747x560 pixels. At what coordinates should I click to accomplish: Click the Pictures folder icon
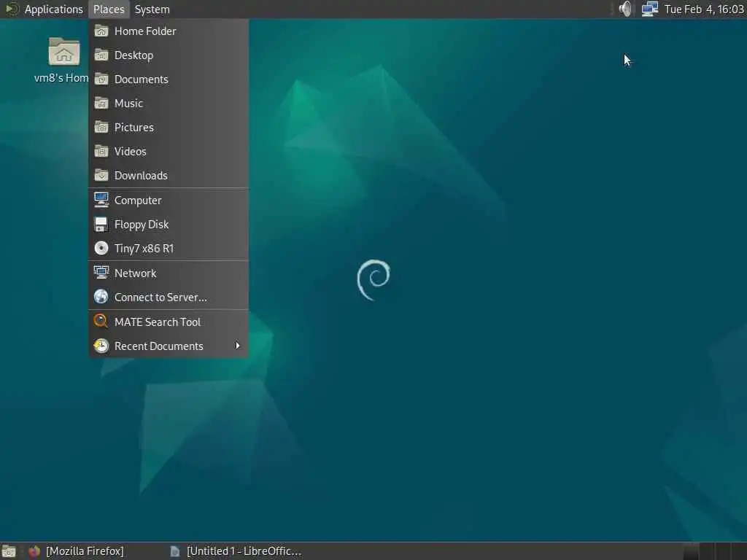pos(101,127)
